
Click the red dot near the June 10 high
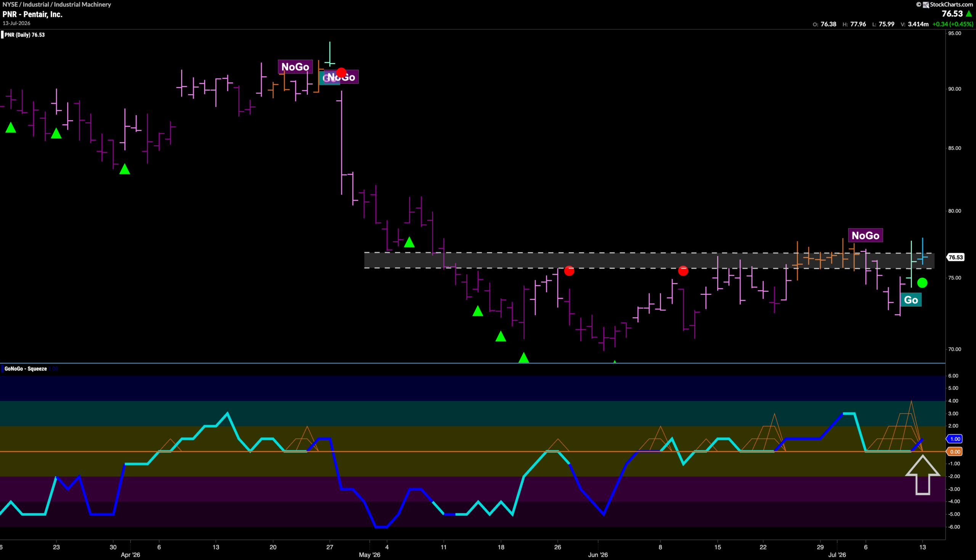683,271
